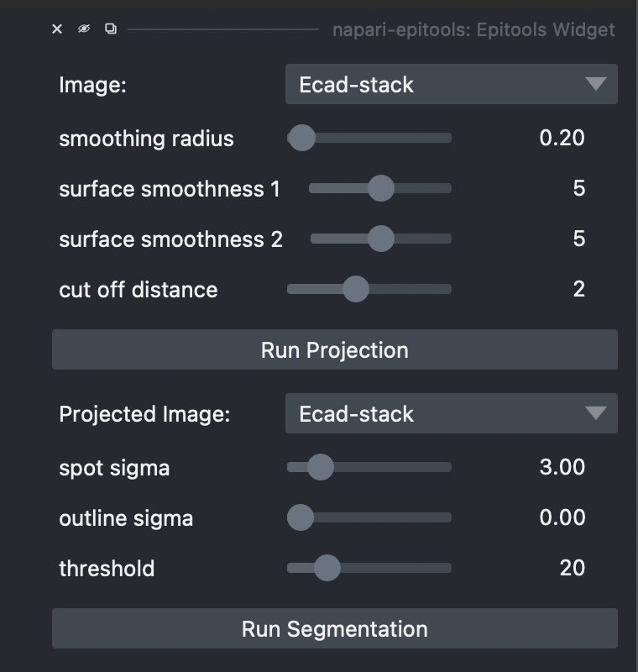Click the spot sigma value 3.00

[562, 467]
